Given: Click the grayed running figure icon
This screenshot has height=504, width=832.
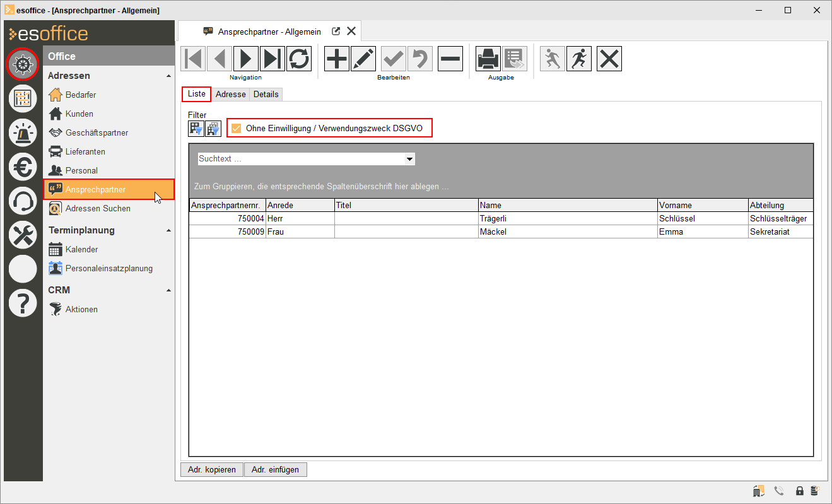Looking at the screenshot, I should [553, 59].
